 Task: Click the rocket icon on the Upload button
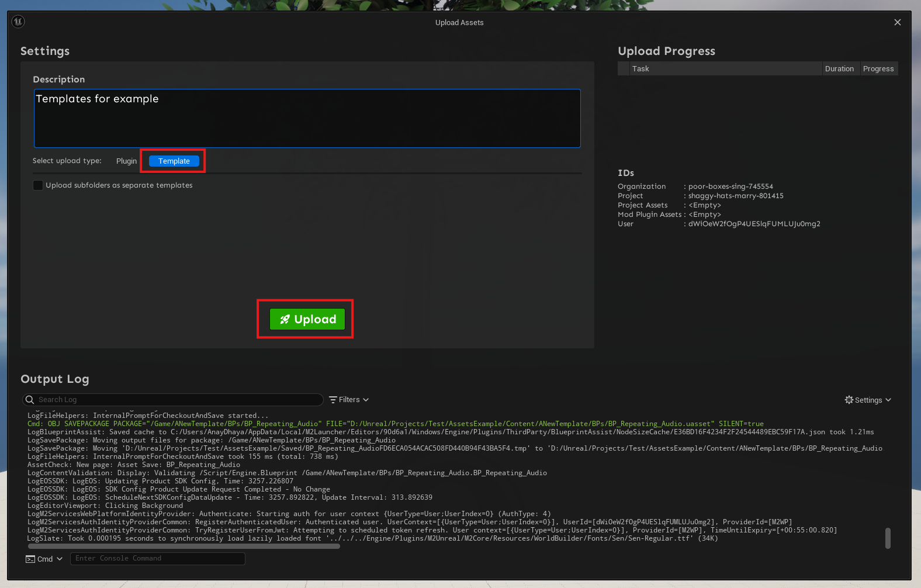click(x=285, y=319)
